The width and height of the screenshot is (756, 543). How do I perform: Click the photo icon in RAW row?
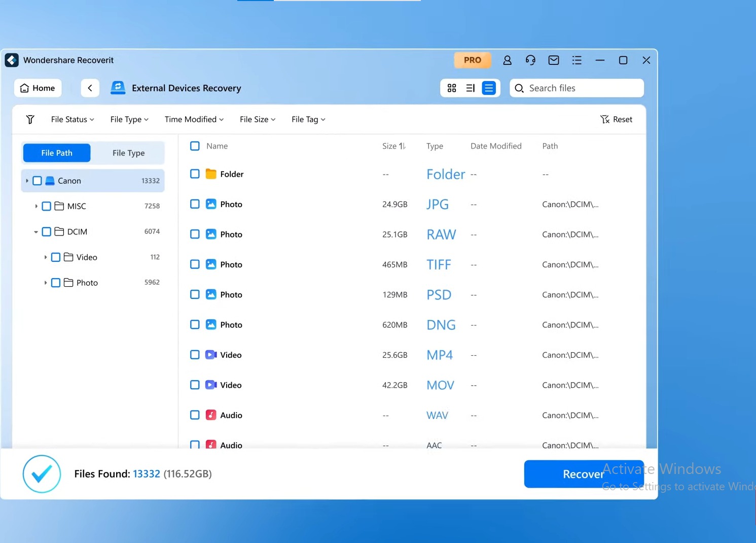tap(211, 234)
